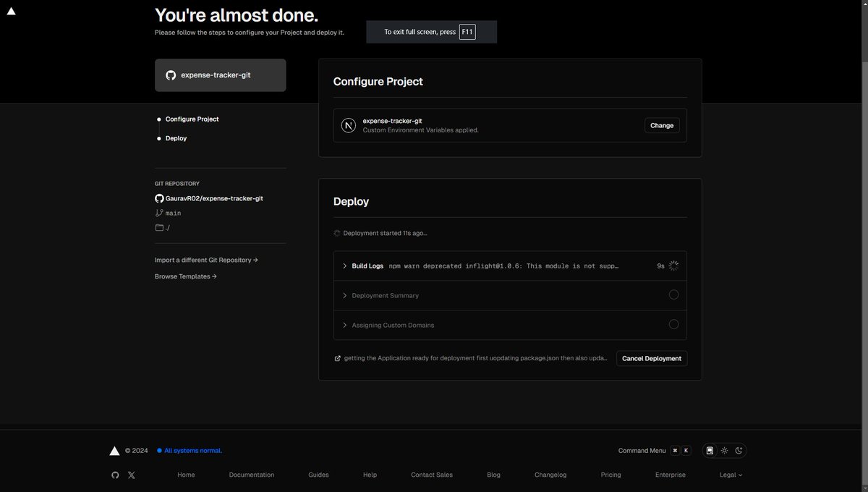Click the GitHub icon in expense-tracker-git card
This screenshot has height=492, width=868.
click(171, 75)
